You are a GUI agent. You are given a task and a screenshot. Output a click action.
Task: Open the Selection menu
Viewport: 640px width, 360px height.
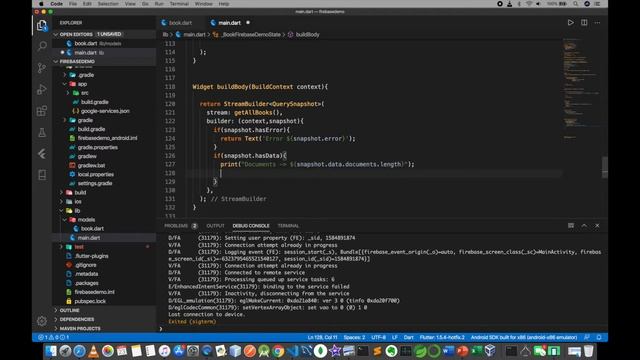(x=108, y=4)
